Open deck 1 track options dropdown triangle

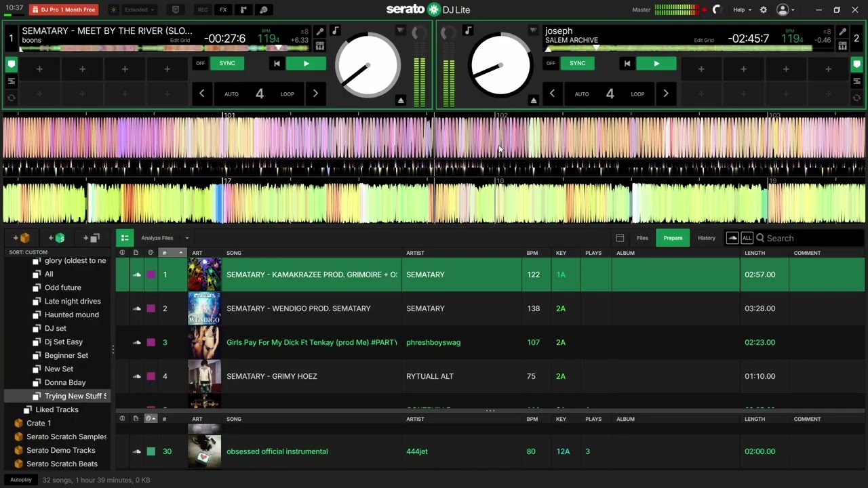click(x=400, y=31)
